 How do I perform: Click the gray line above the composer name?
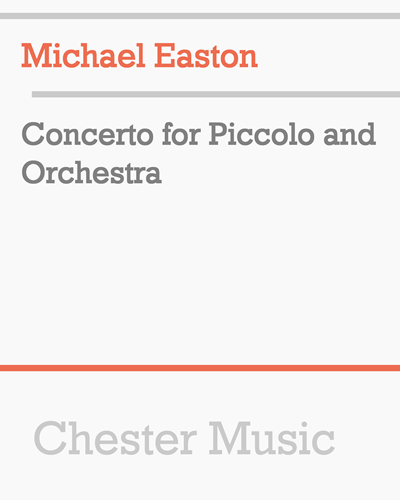pyautogui.click(x=200, y=16)
